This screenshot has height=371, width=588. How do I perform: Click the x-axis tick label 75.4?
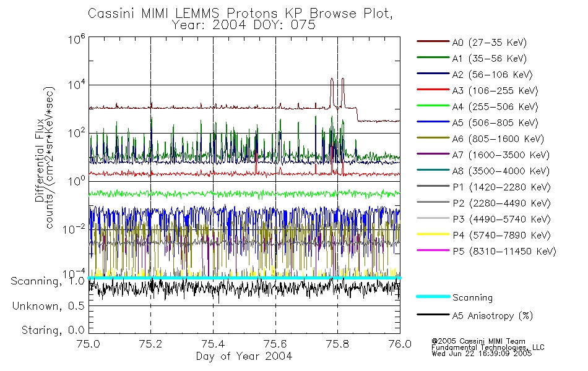pyautogui.click(x=213, y=344)
